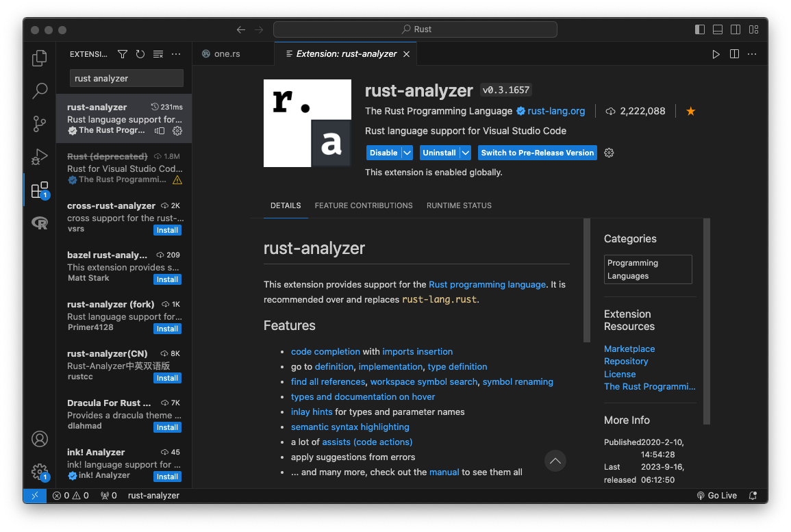Screen dimensions: 791x532
Task: Click the notifications bell in status bar
Action: tap(753, 496)
